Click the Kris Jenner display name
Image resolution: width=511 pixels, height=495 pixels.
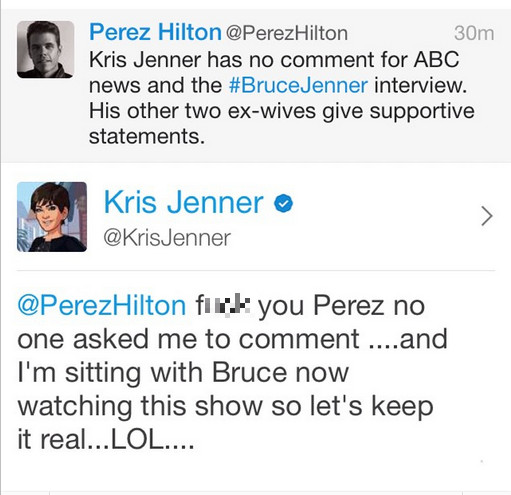pos(184,202)
